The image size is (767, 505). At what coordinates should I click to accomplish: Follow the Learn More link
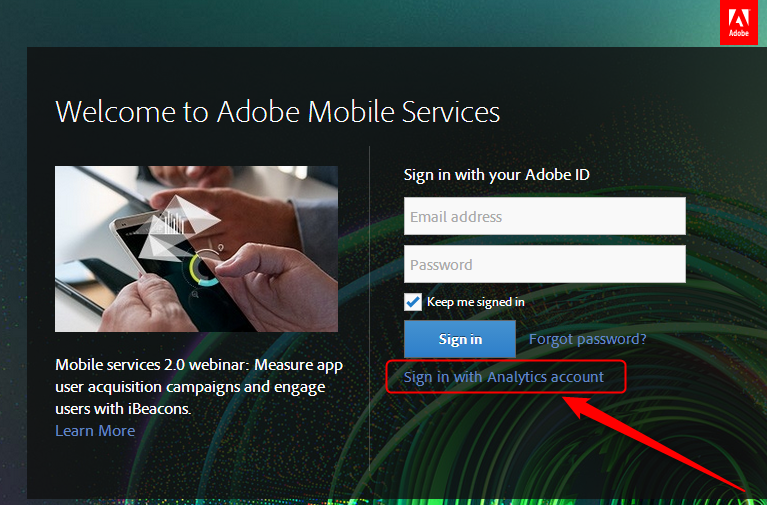[95, 431]
